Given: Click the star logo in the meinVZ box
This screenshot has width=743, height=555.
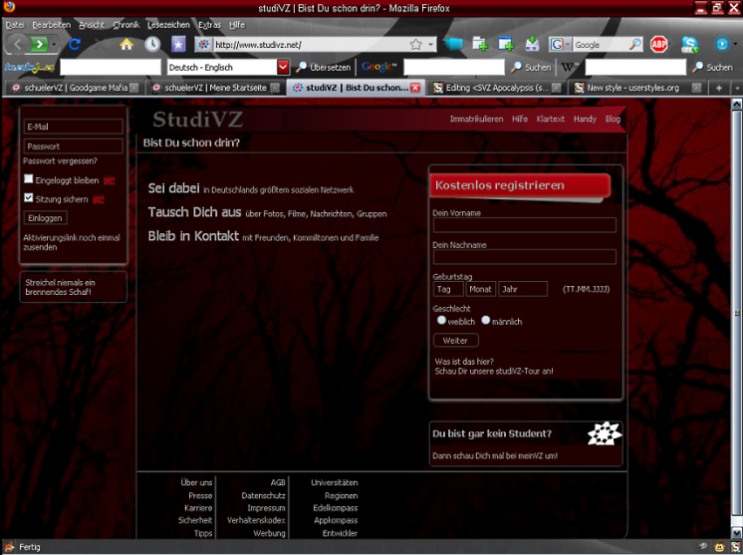Looking at the screenshot, I should click(x=604, y=433).
